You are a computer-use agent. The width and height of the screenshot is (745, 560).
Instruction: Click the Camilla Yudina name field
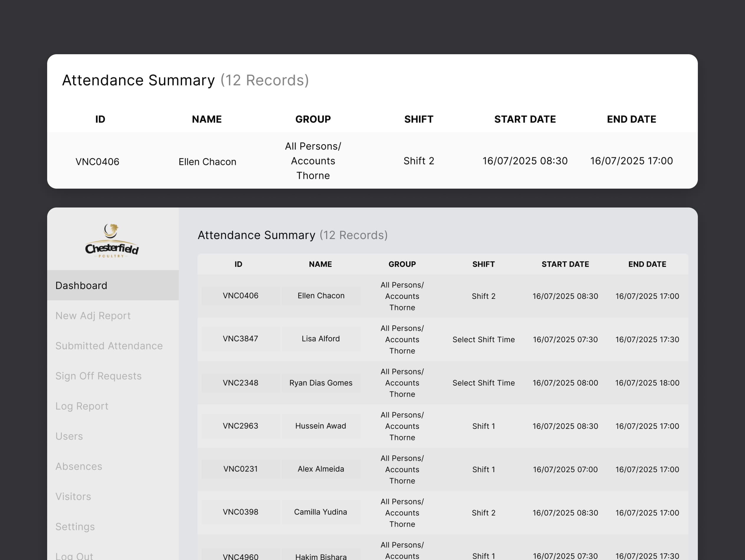pos(321,512)
